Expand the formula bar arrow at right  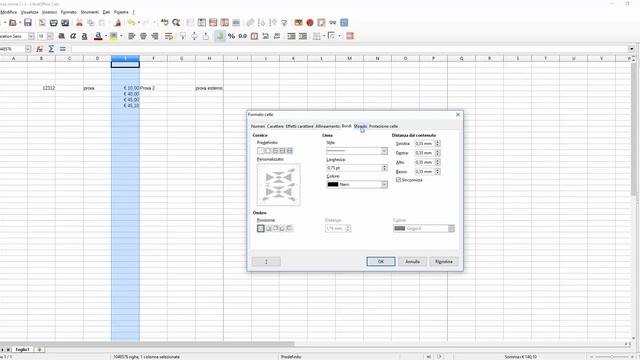coord(631,49)
